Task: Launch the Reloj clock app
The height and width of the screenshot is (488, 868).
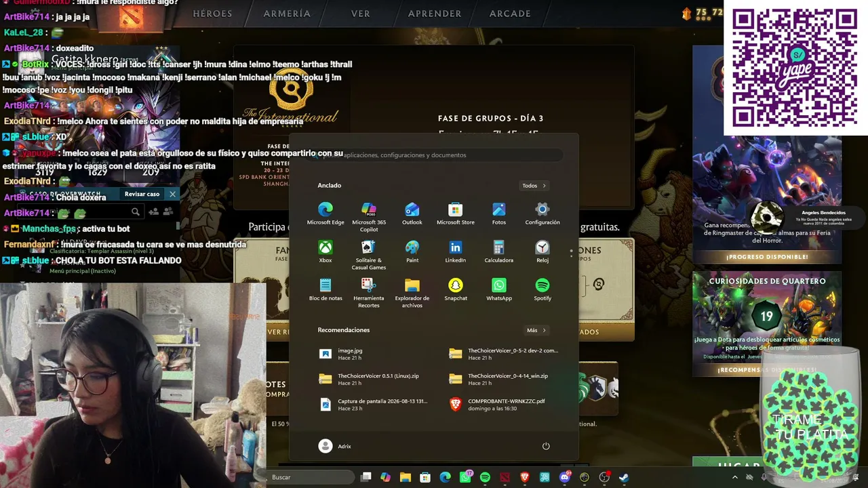Action: click(x=542, y=251)
